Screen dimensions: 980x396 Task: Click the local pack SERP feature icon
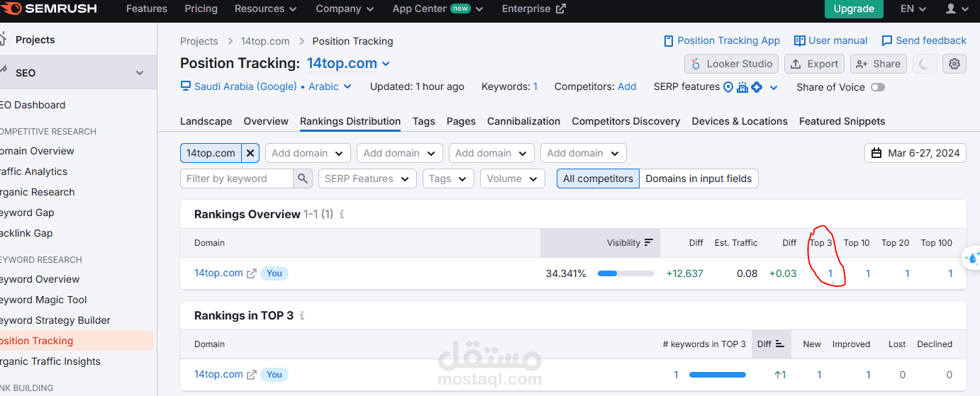pyautogui.click(x=728, y=87)
